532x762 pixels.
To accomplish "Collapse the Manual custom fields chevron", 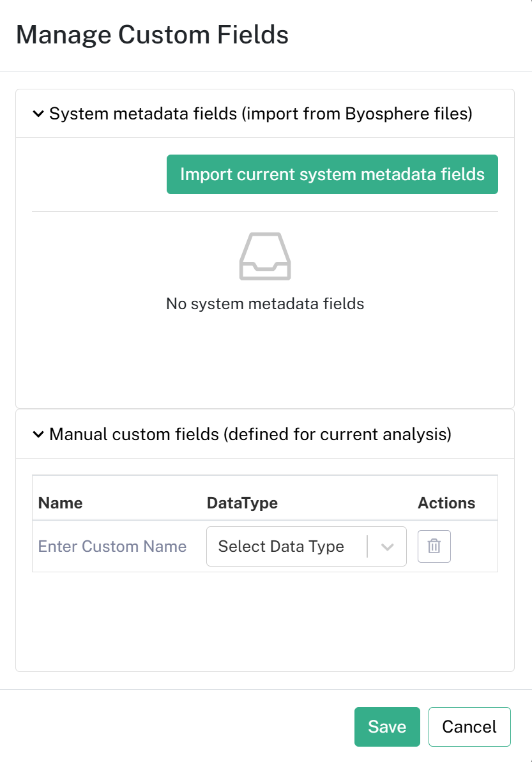I will (x=38, y=434).
